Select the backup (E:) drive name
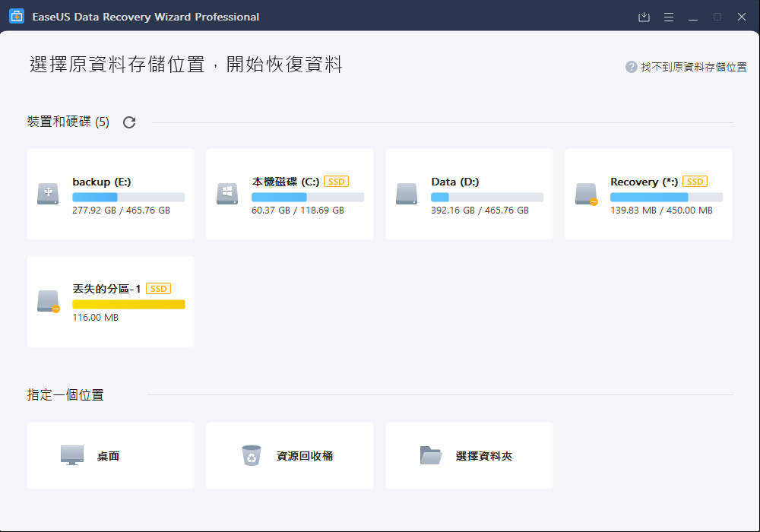Viewport: 760px width, 532px height. 102,182
